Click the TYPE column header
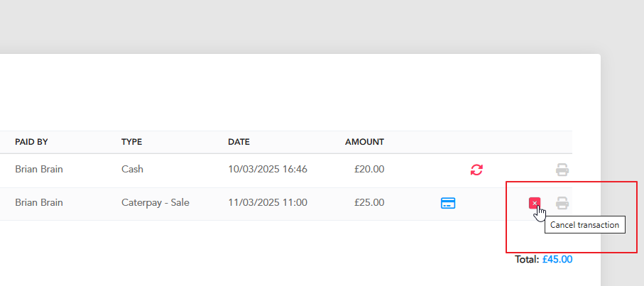 pos(131,142)
